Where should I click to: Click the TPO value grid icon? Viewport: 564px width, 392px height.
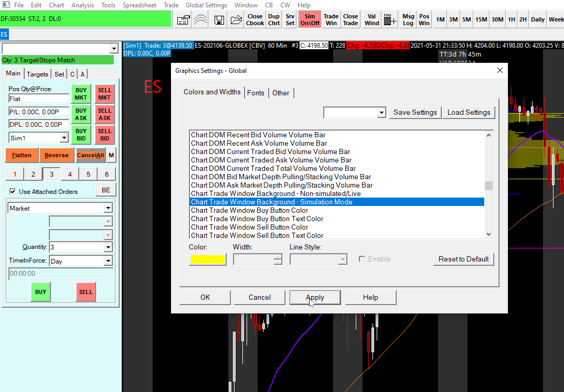390,20
